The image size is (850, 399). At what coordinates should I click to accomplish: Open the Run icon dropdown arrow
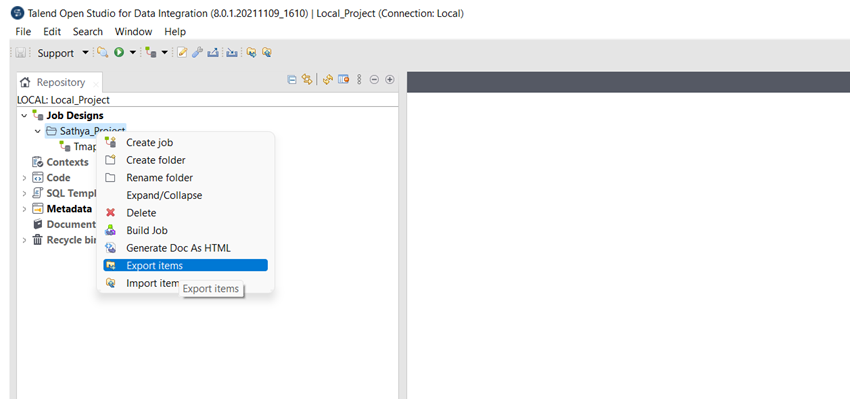coord(133,53)
